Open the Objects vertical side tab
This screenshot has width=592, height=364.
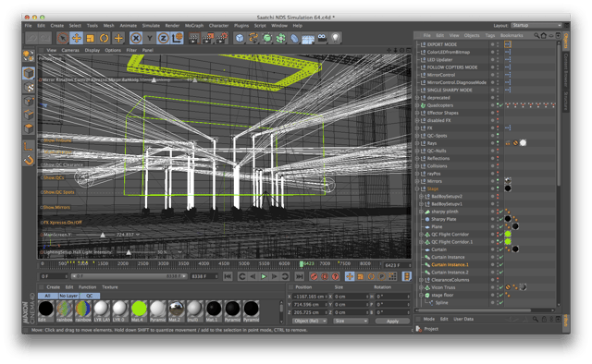566,41
